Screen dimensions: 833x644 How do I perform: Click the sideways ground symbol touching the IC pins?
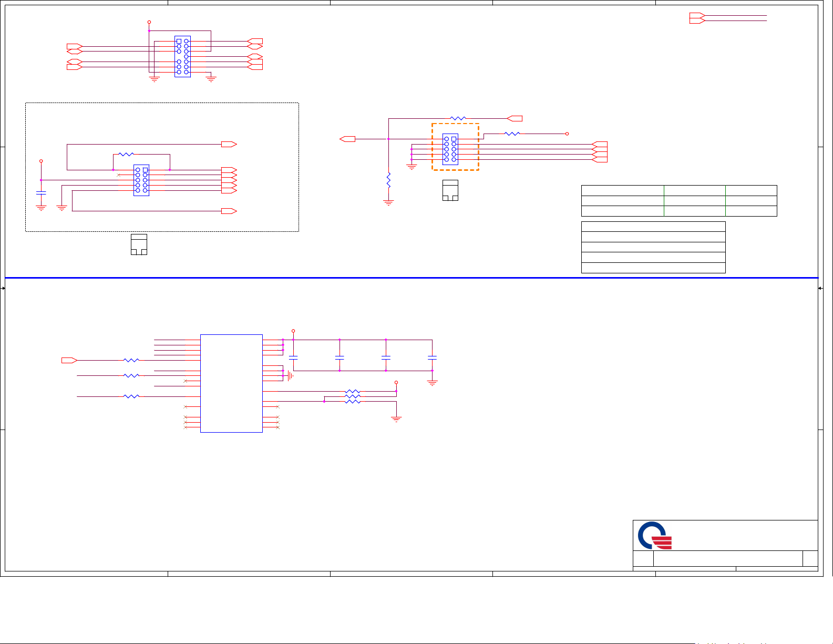coord(290,376)
